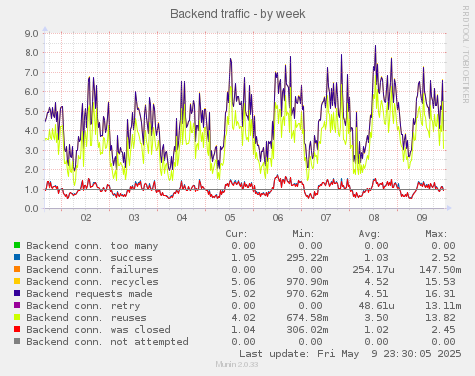The width and height of the screenshot is (475, 376).
Task: Click the 'Last update' timestamp line
Action: pyautogui.click(x=350, y=354)
